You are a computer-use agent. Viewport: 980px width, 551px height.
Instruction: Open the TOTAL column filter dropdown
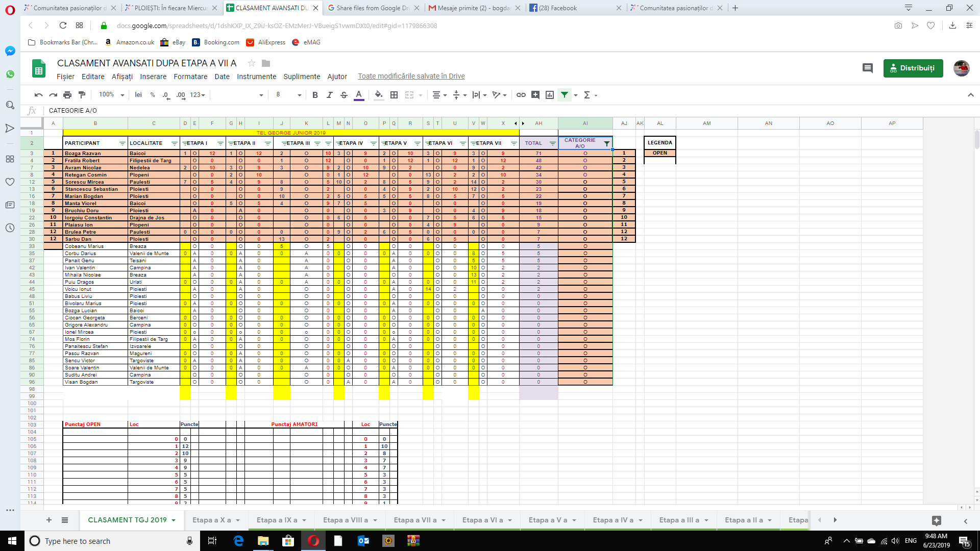click(x=552, y=143)
